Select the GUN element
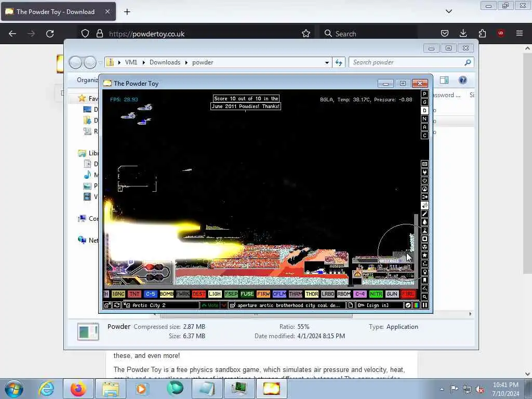Image resolution: width=532 pixels, height=399 pixels. click(x=392, y=294)
